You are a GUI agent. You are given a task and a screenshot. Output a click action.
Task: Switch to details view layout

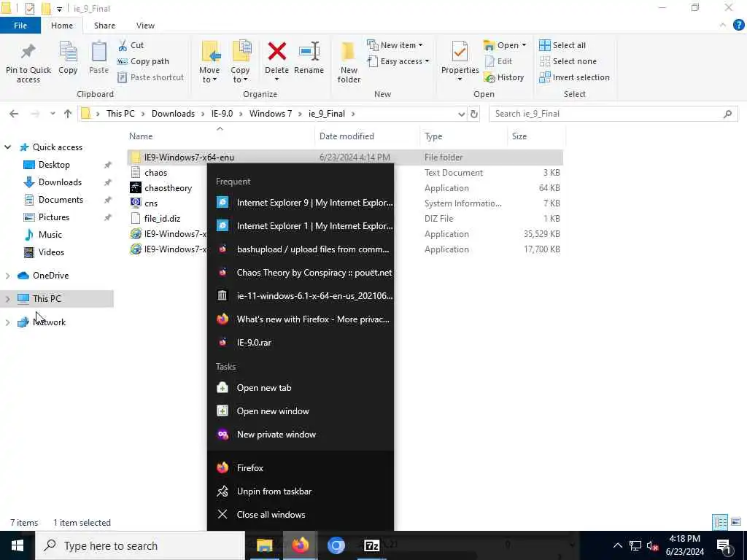720,522
